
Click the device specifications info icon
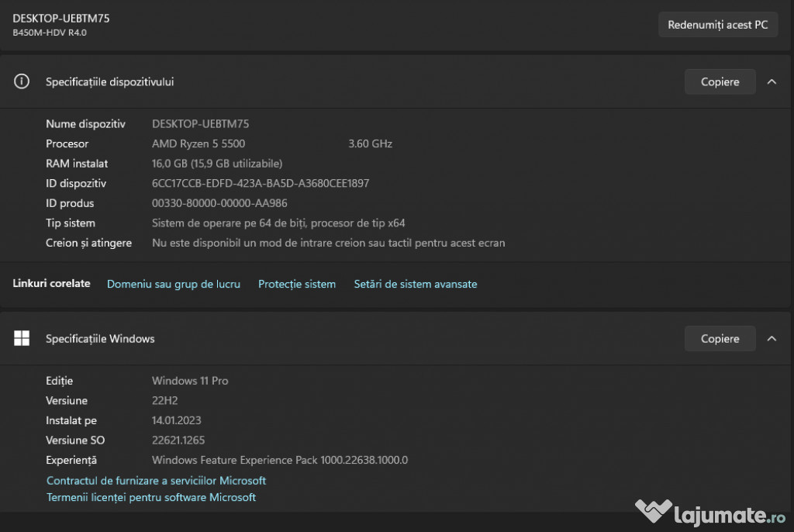pos(21,81)
